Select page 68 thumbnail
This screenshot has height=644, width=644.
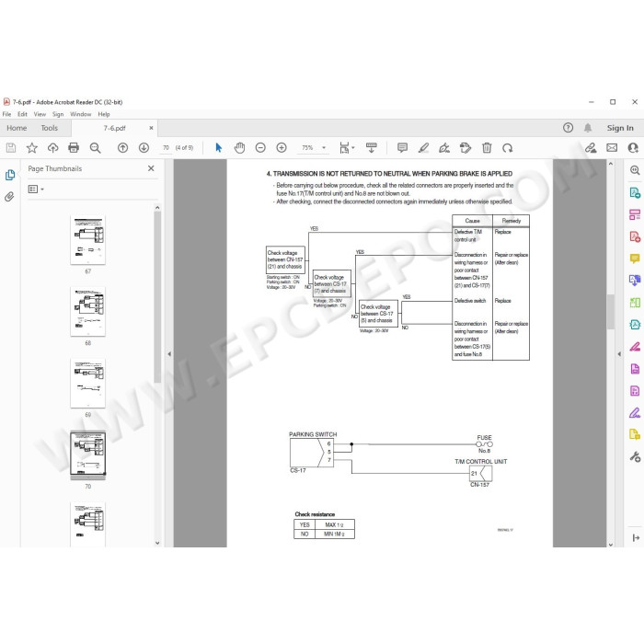[x=88, y=311]
